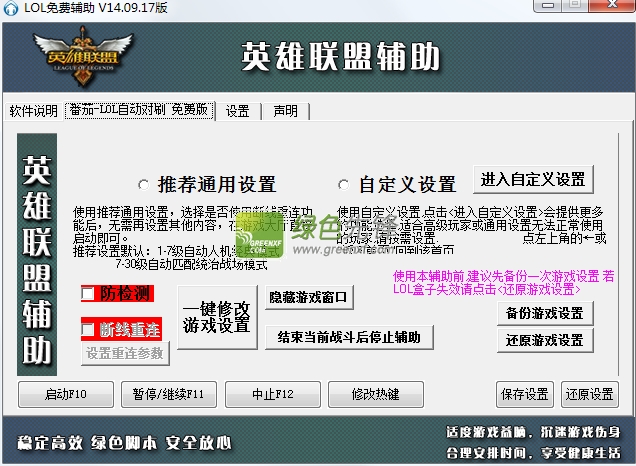Click the League of Legends logo

pos(83,57)
